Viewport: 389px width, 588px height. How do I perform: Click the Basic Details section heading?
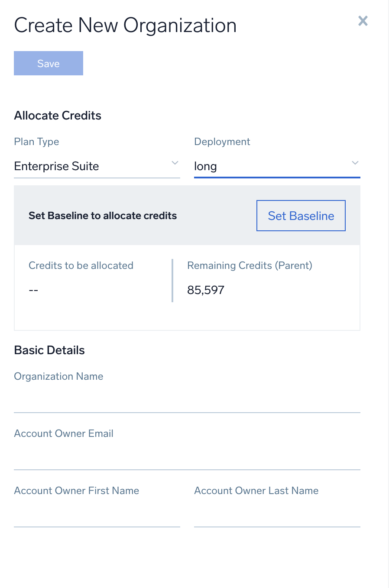pyautogui.click(x=49, y=350)
